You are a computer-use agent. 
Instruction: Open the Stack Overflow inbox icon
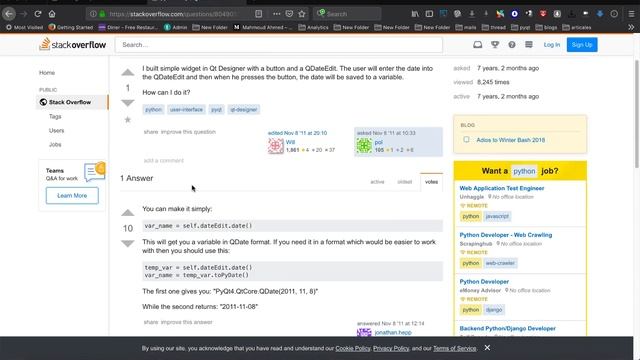click(x=478, y=44)
